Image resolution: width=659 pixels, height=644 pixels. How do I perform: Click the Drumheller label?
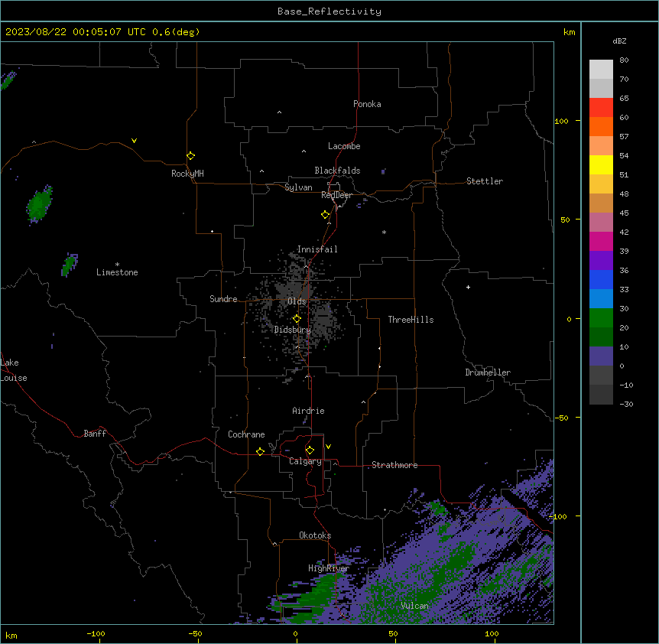point(488,372)
